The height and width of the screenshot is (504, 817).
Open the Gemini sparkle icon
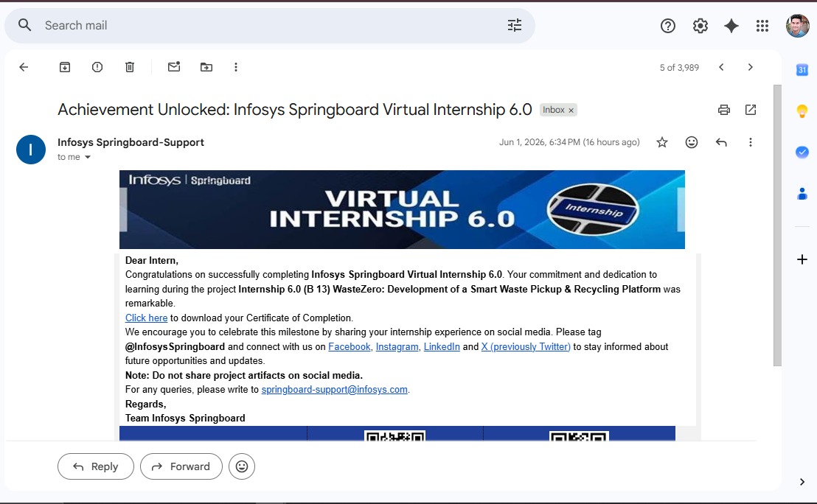tap(731, 26)
